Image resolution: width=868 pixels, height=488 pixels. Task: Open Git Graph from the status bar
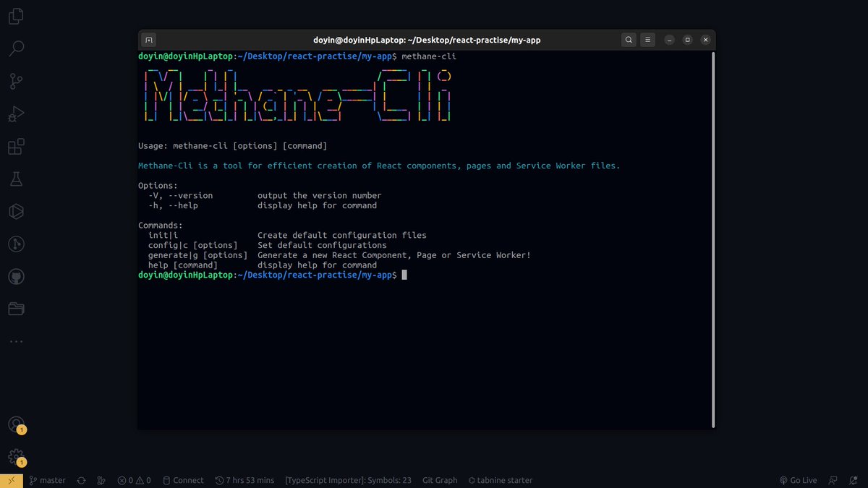point(440,480)
